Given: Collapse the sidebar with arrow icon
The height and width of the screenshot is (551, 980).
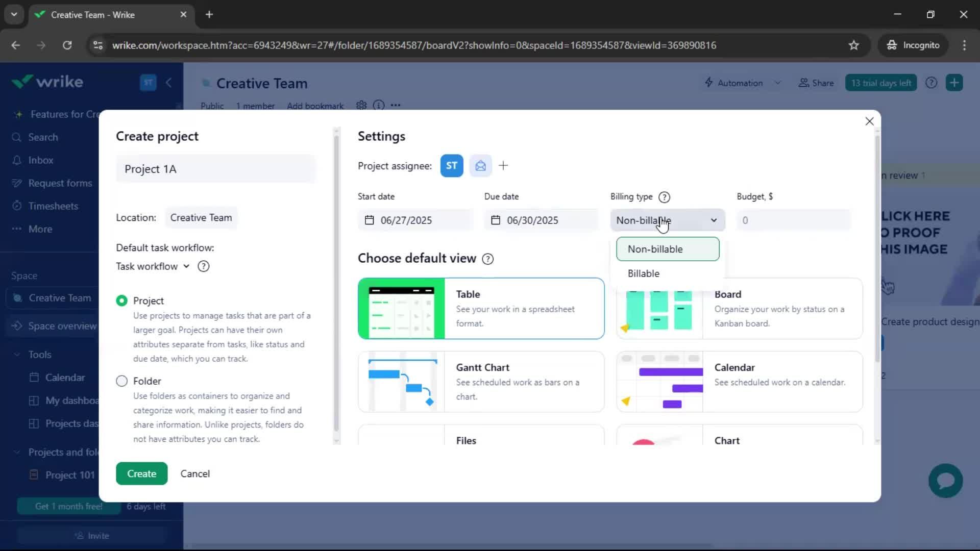Looking at the screenshot, I should point(168,83).
